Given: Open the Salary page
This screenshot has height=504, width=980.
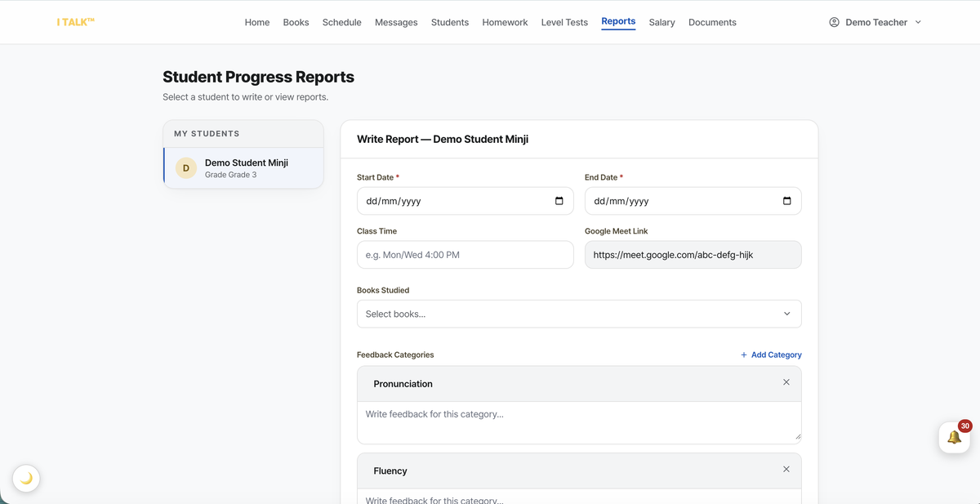Looking at the screenshot, I should 661,22.
